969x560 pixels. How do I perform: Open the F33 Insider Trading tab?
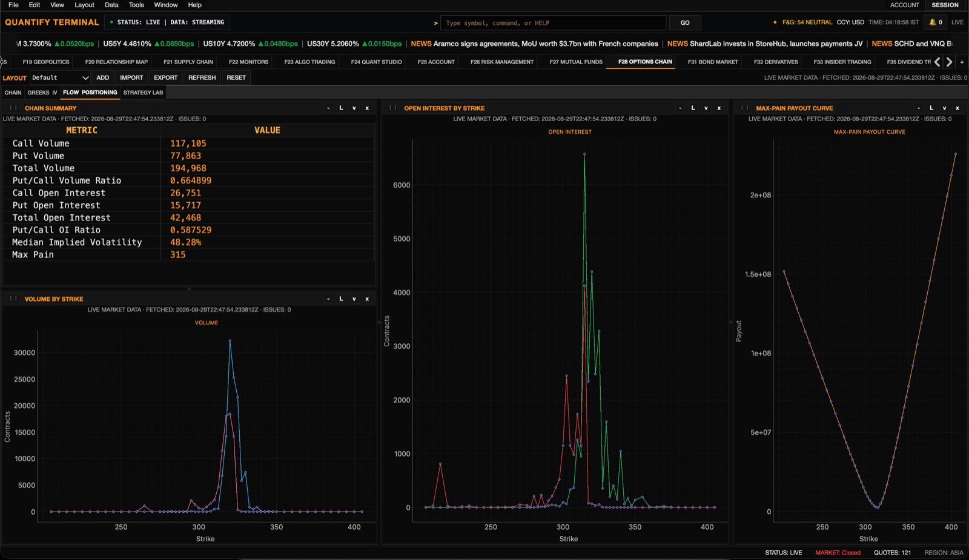pos(842,62)
